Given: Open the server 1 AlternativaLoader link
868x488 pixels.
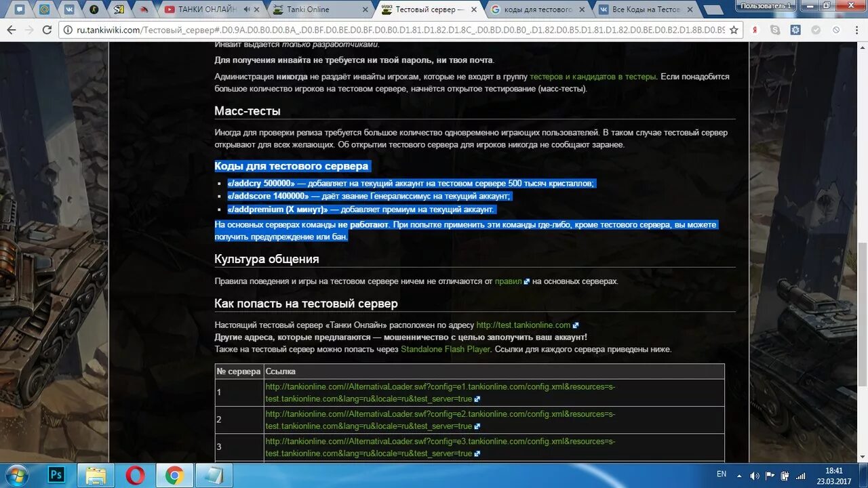Looking at the screenshot, I should pyautogui.click(x=440, y=392).
